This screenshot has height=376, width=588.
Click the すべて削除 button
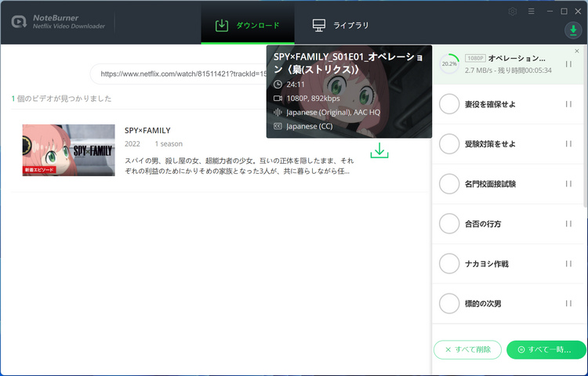[x=467, y=350]
